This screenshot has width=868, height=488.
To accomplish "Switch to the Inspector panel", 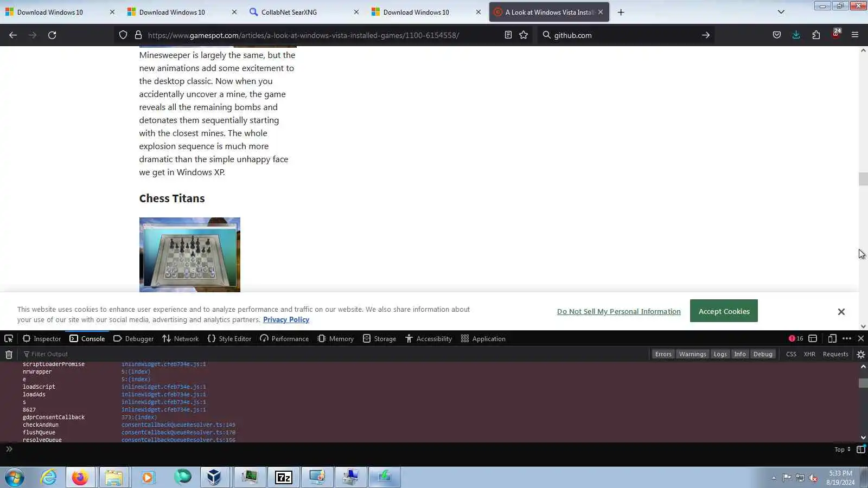I will coord(42,338).
